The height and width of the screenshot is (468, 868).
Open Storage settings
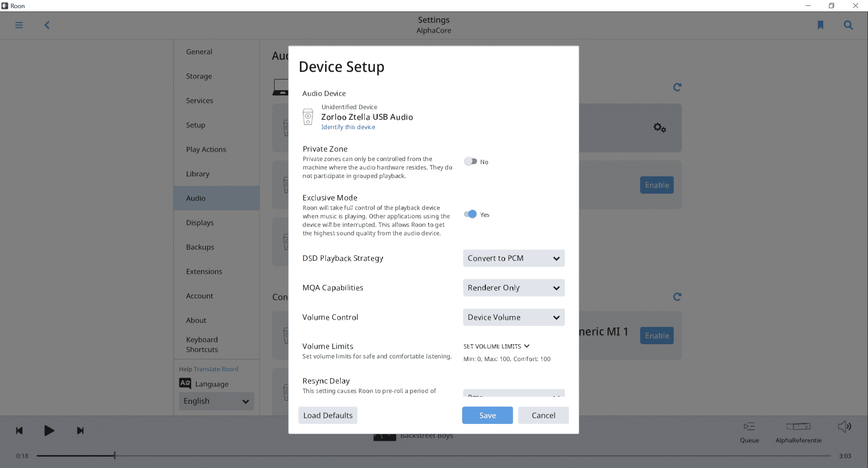coord(217,76)
